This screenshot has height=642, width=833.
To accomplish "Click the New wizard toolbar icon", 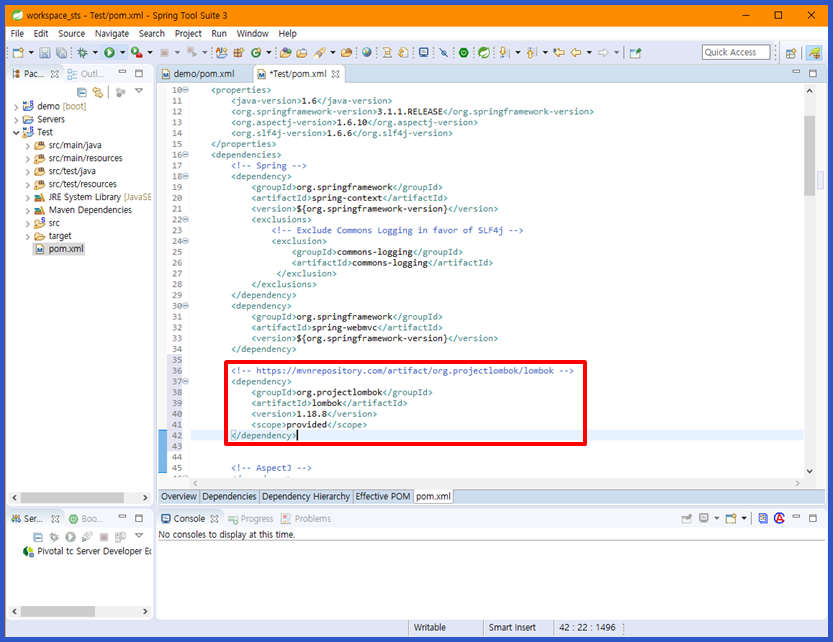I will (19, 53).
